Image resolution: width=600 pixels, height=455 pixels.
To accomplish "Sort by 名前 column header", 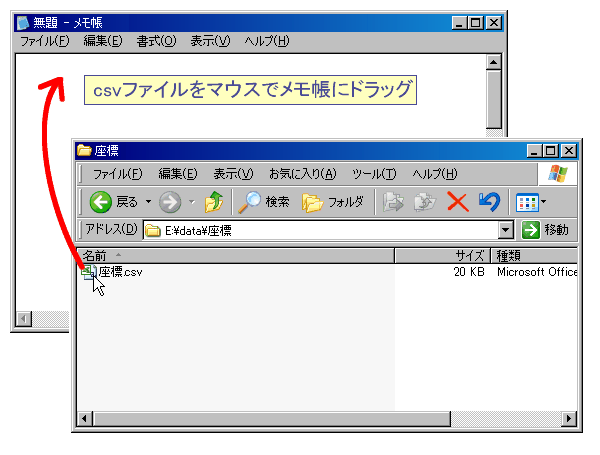I will (x=235, y=255).
